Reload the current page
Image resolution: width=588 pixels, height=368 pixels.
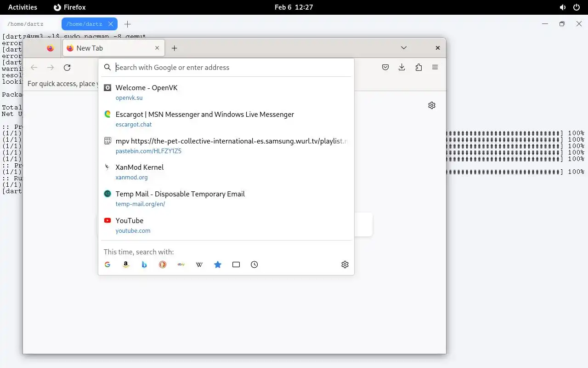point(67,68)
